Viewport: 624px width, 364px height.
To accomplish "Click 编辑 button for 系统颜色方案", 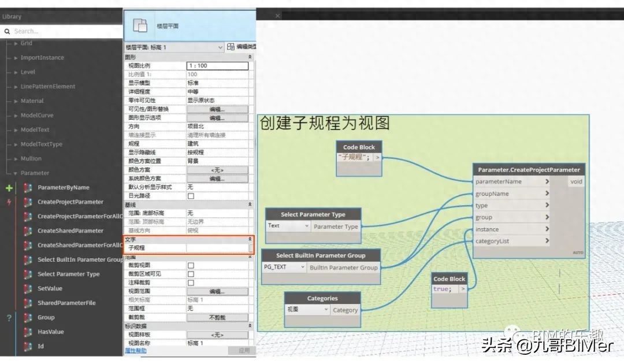I will click(217, 179).
